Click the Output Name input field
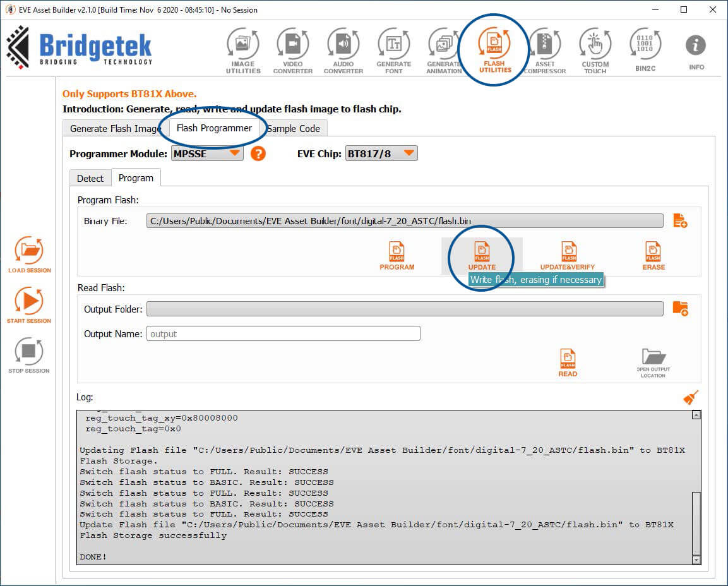The width and height of the screenshot is (728, 586). coord(283,334)
